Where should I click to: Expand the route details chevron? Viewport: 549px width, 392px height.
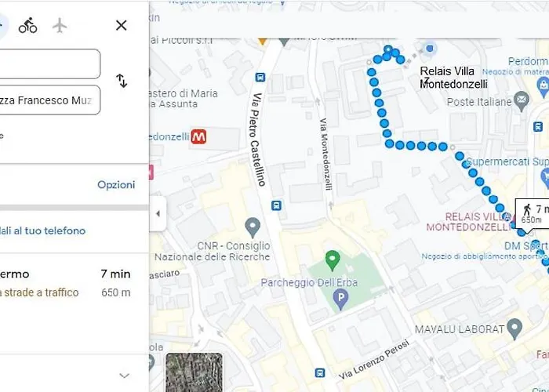[x=124, y=376]
